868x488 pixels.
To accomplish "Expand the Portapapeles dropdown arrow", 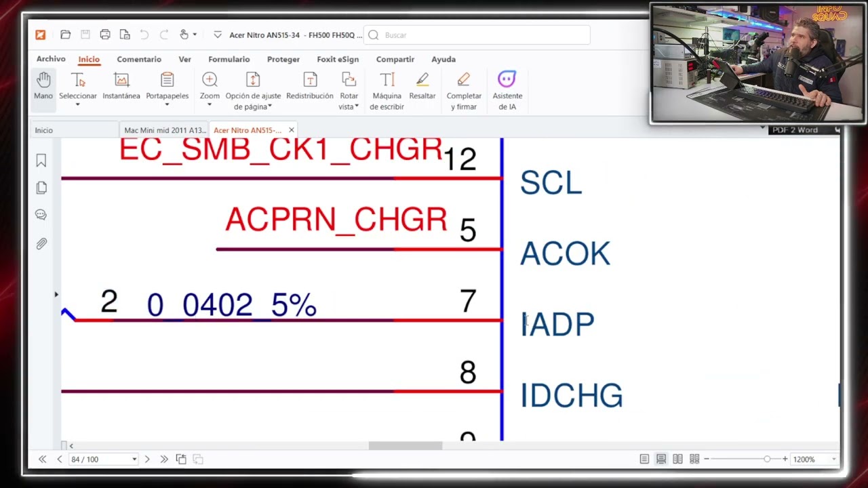I will pyautogui.click(x=167, y=105).
